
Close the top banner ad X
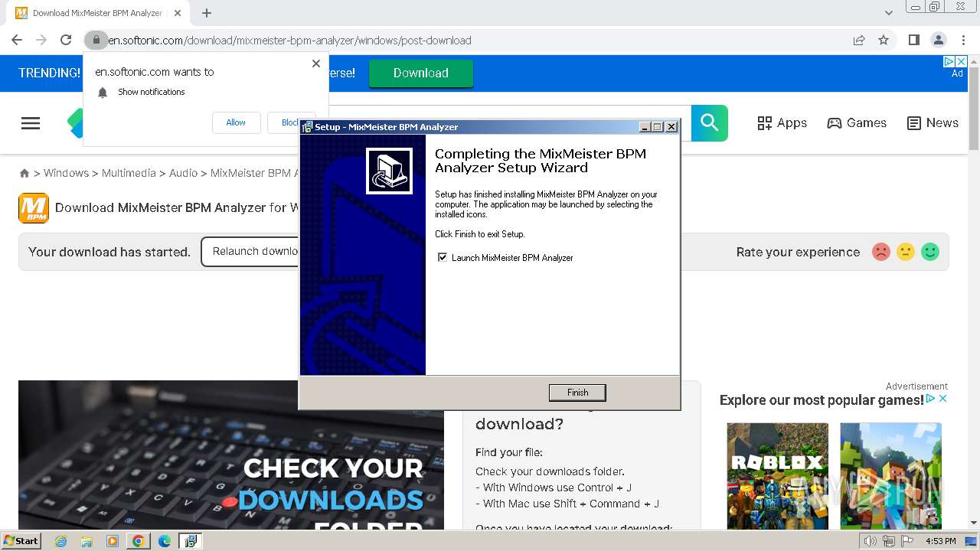(962, 61)
